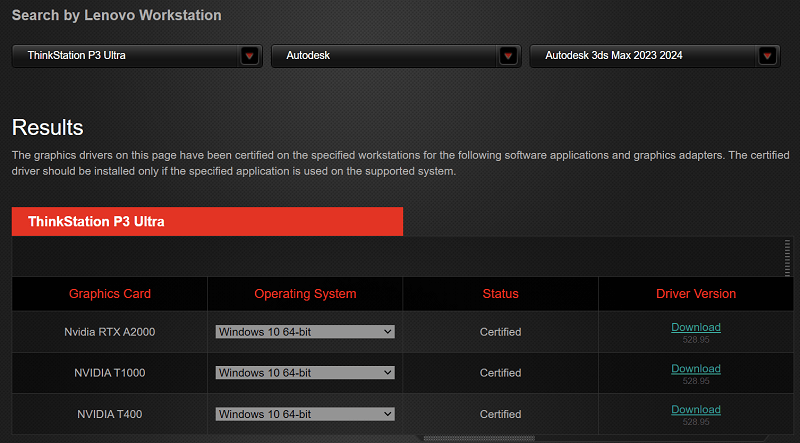The image size is (800, 443).
Task: Click Certified status in the RTX A2000 row
Action: point(501,332)
